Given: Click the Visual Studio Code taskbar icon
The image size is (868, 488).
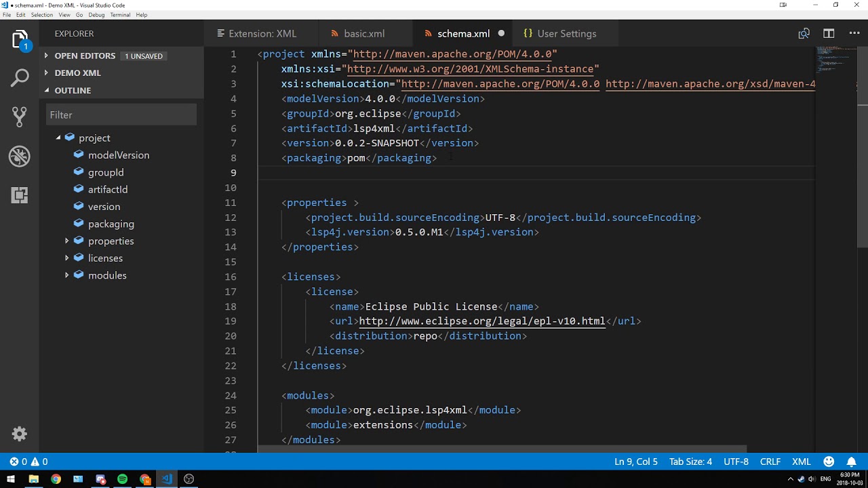Looking at the screenshot, I should (167, 479).
